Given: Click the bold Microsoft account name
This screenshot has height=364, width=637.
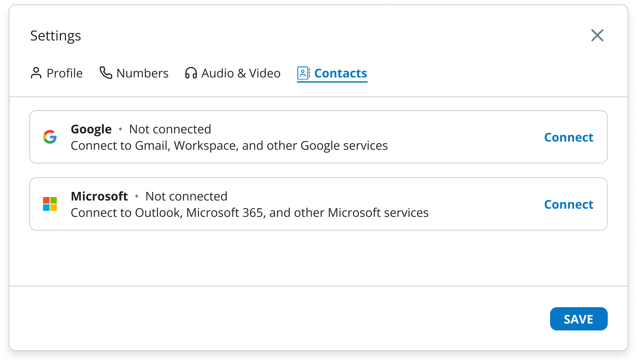Looking at the screenshot, I should coord(99,196).
